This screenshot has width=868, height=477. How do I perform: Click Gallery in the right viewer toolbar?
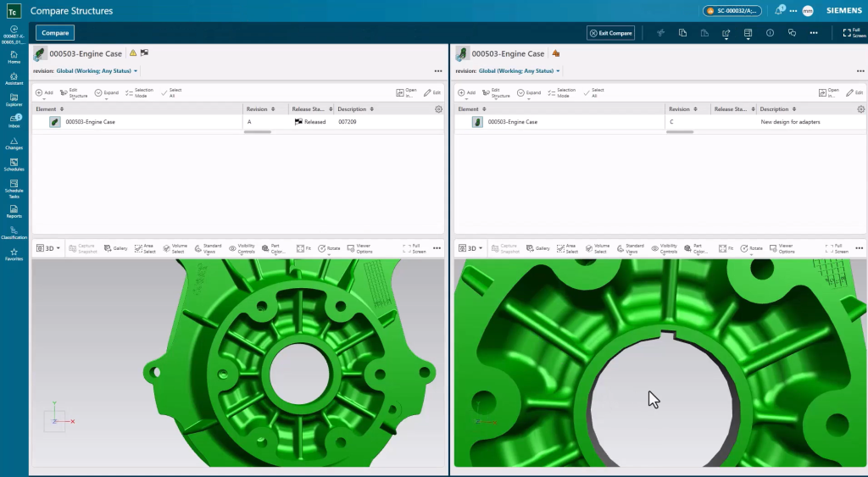pos(538,248)
